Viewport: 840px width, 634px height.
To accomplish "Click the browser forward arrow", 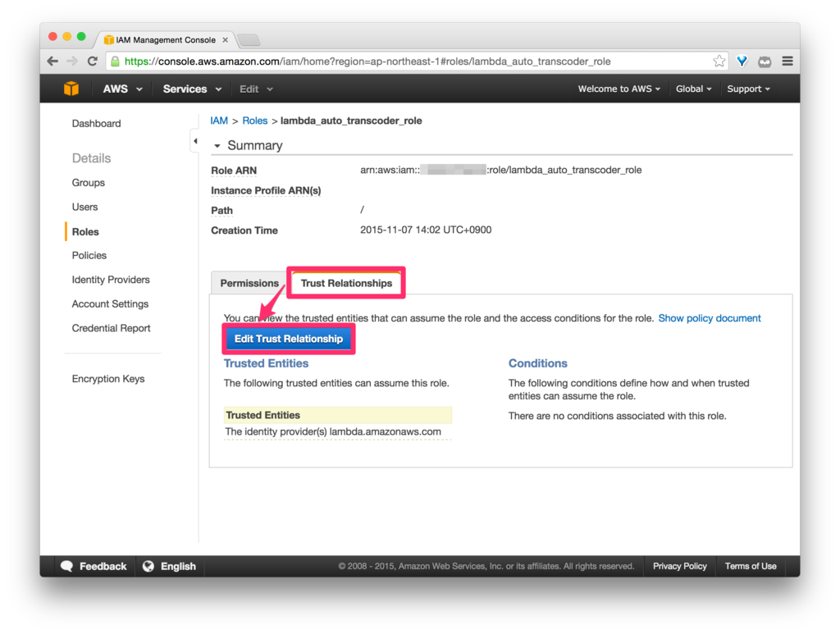I will click(x=72, y=61).
